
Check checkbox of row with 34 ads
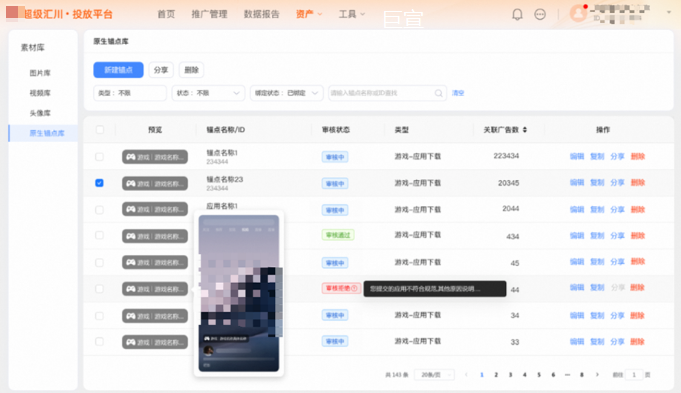pyautogui.click(x=99, y=316)
